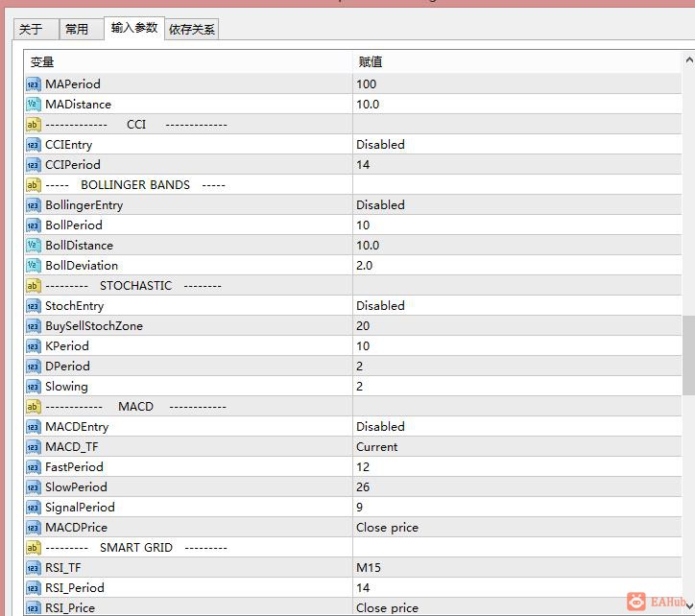This screenshot has height=616, width=695.
Task: Edit the CCIPeriod value 14
Action: [x=516, y=165]
